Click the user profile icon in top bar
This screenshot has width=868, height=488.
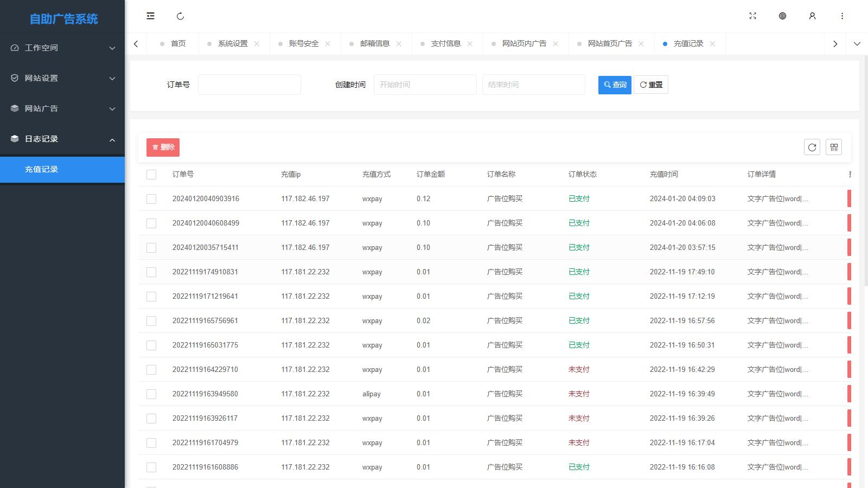tap(812, 16)
